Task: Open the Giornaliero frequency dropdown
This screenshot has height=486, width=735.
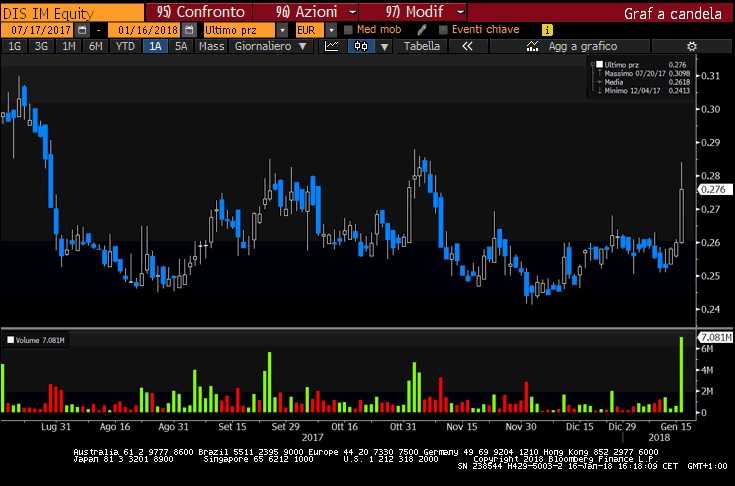Action: (270, 46)
